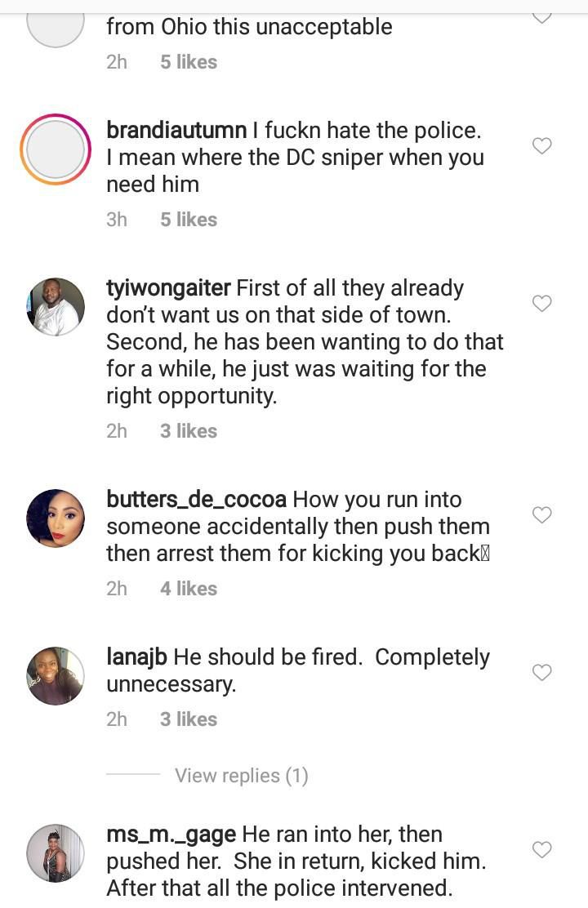Tap heart next to ms_m._gage's comment
Viewport: 588px width, 908px height.
click(542, 850)
